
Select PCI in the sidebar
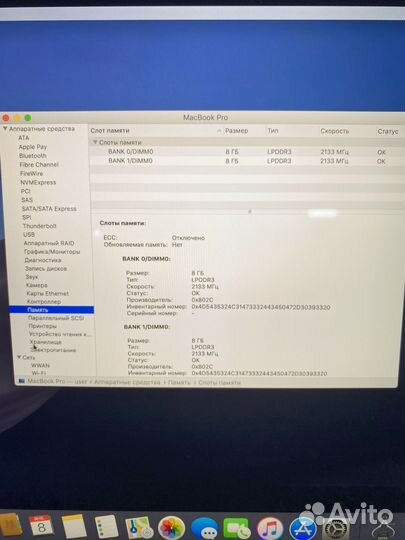coord(25,191)
